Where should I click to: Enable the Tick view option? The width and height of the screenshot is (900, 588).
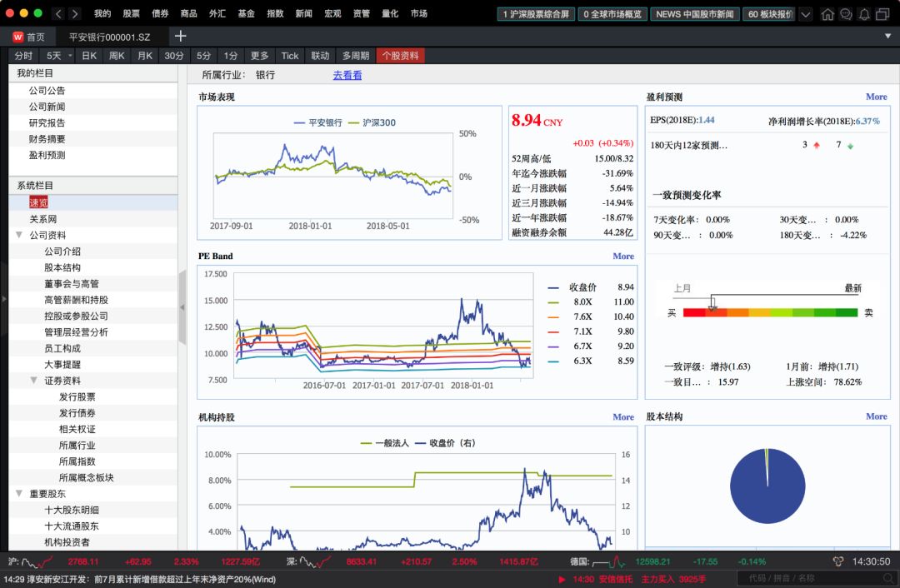pos(289,56)
